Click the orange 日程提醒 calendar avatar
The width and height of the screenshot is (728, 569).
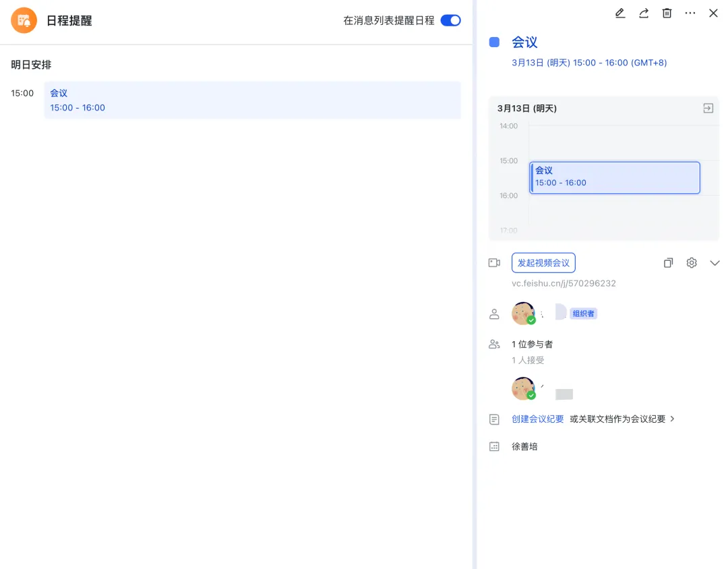click(24, 20)
